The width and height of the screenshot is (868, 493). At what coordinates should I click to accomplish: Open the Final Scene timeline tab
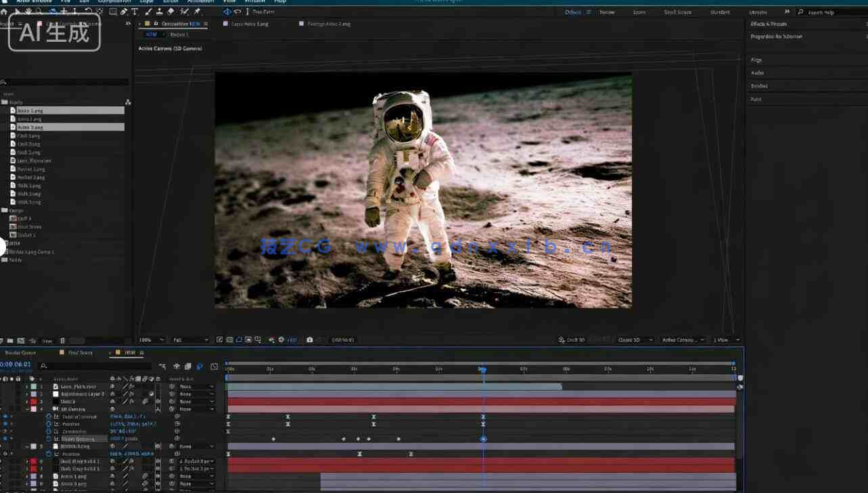pos(80,352)
